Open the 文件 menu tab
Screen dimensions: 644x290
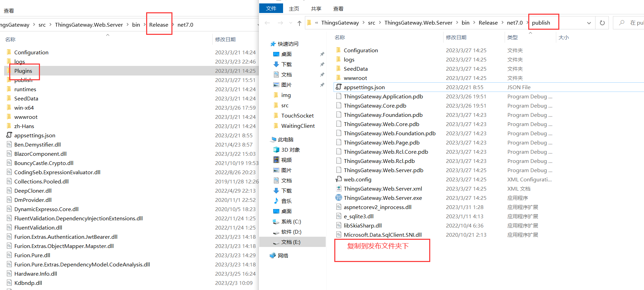pyautogui.click(x=271, y=9)
